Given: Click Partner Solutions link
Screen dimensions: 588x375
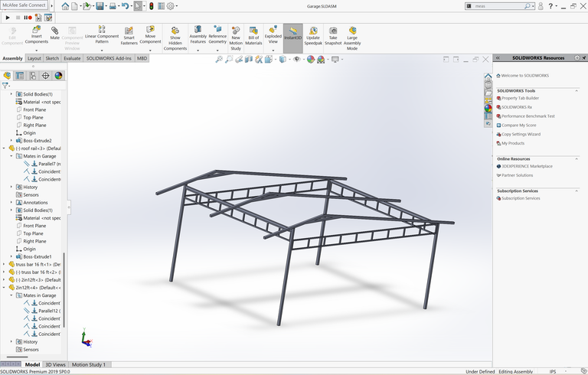Looking at the screenshot, I should click(x=517, y=175).
